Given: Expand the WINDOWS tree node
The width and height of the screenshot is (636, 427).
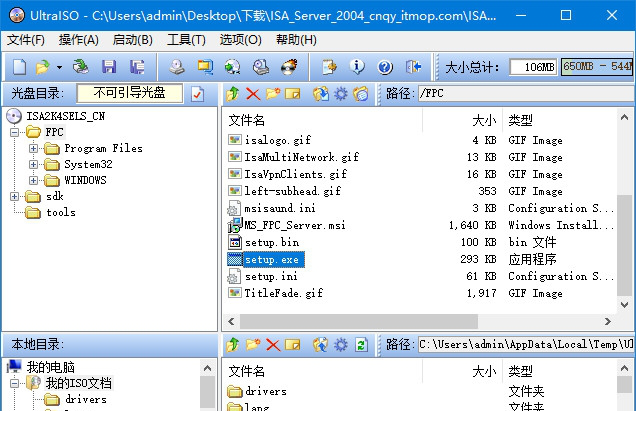Looking at the screenshot, I should 34,180.
